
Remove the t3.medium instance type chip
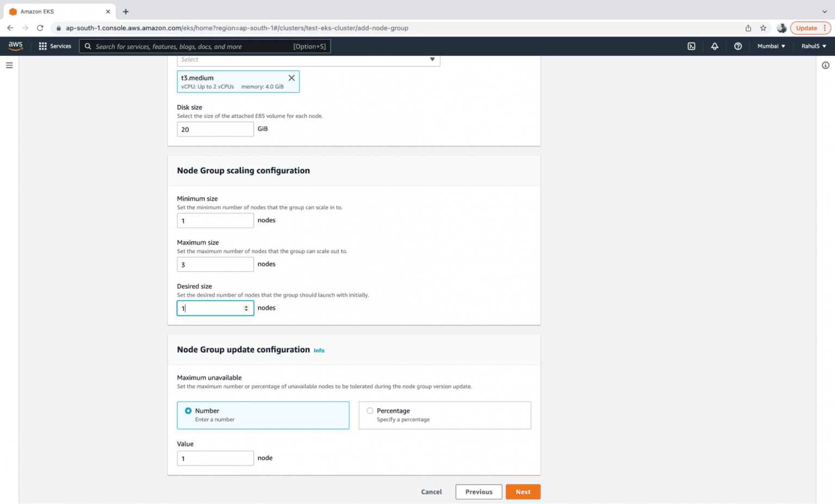click(x=291, y=78)
